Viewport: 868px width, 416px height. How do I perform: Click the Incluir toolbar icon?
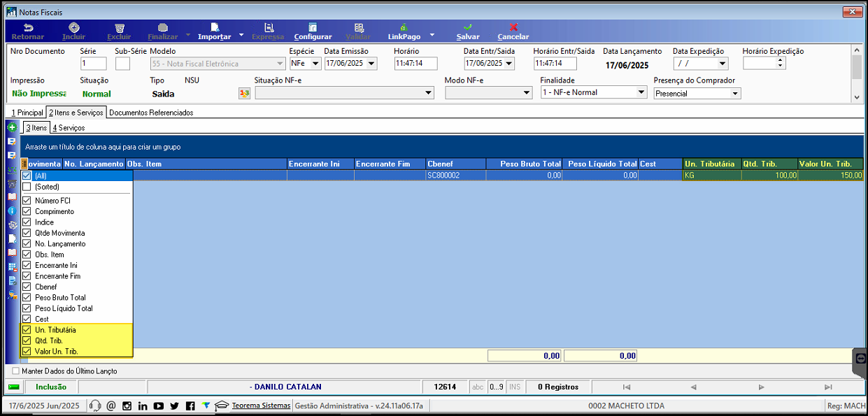tap(74, 27)
